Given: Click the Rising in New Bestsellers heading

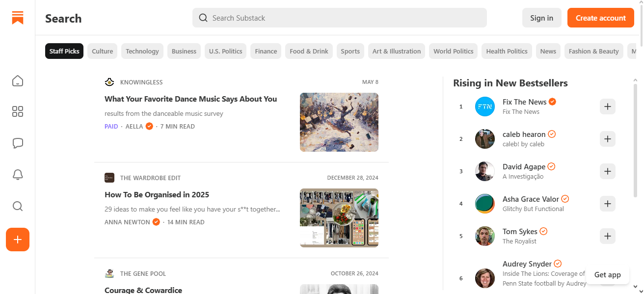Looking at the screenshot, I should coord(510,83).
